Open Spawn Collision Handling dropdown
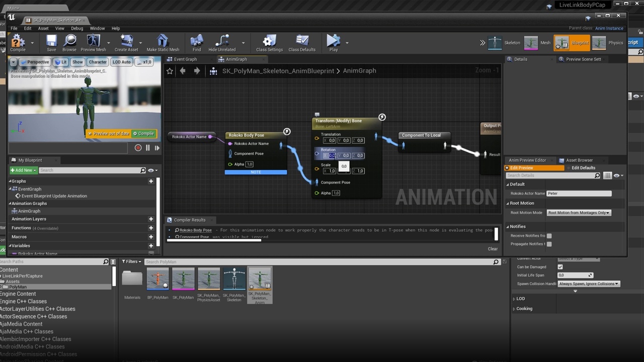644x362 pixels. point(589,284)
